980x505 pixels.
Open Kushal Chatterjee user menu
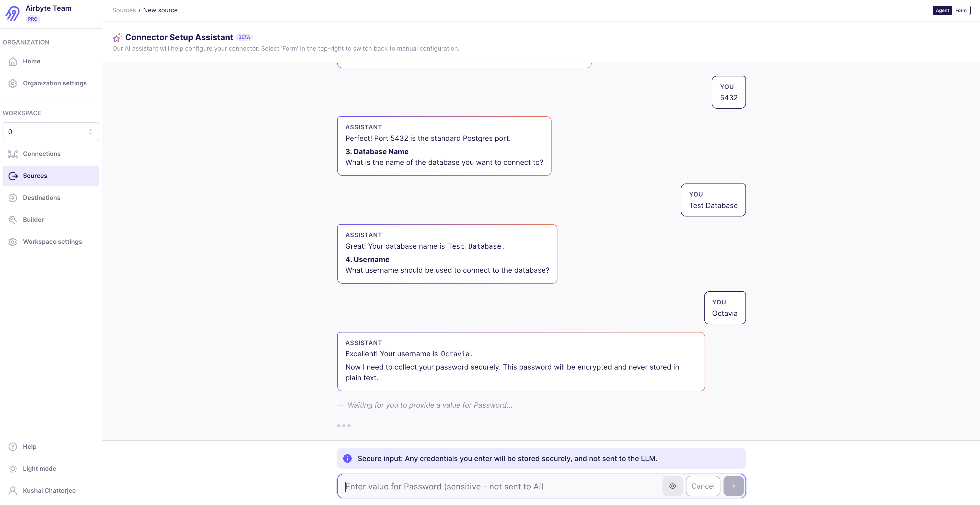coord(49,490)
